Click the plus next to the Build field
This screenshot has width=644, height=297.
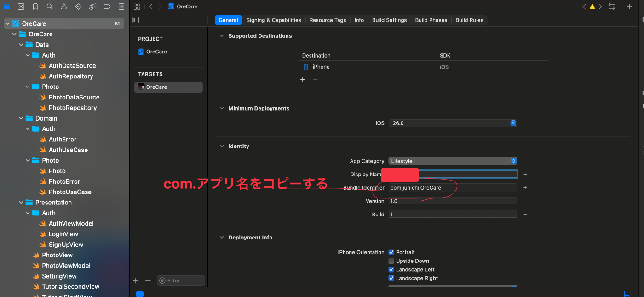(525, 215)
